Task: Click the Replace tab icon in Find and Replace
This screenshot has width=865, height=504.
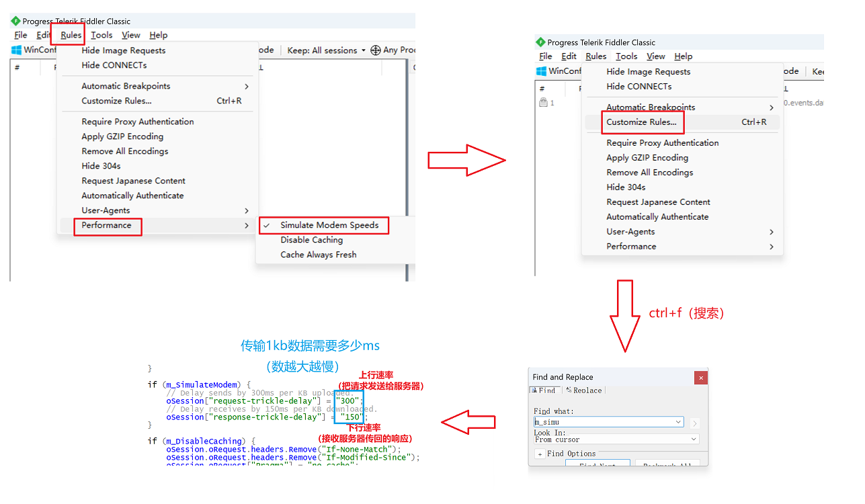Action: 569,390
